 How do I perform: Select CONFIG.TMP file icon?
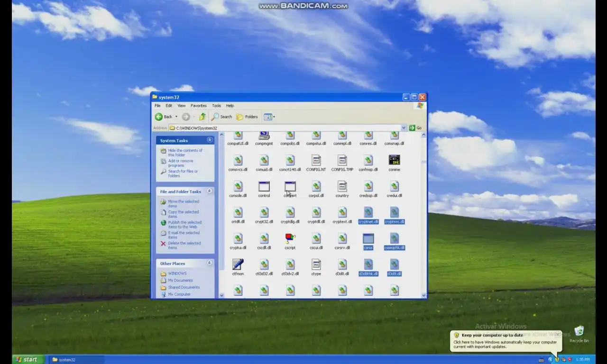point(342,160)
